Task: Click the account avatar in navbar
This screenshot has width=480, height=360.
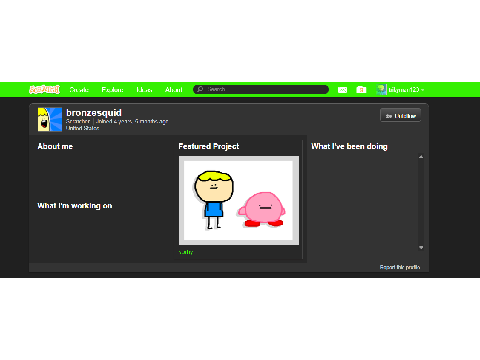Action: (x=381, y=90)
